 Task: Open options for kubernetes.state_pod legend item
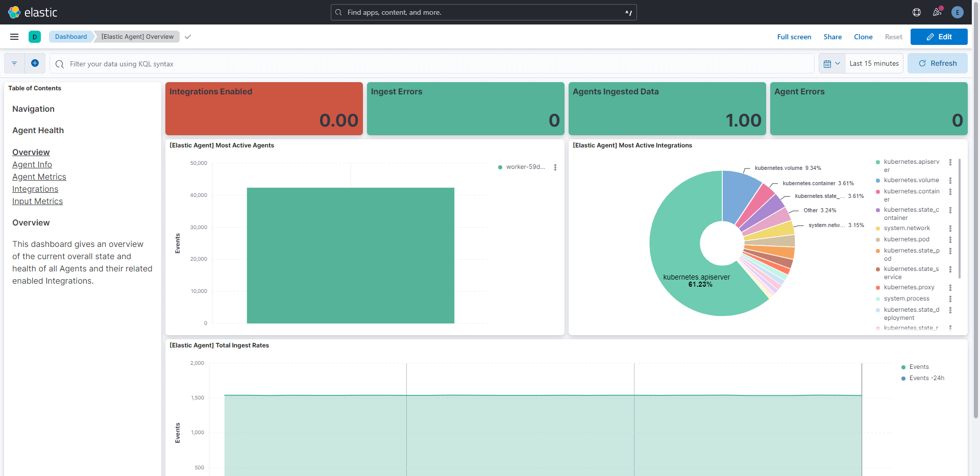click(950, 251)
